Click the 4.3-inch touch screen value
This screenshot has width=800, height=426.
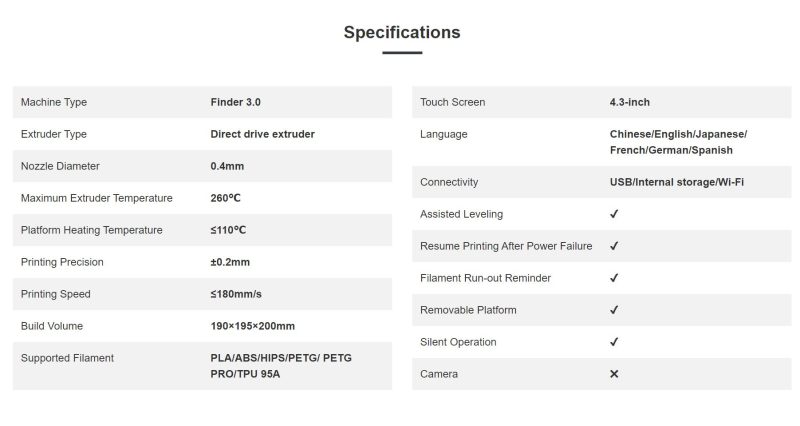[x=630, y=102]
